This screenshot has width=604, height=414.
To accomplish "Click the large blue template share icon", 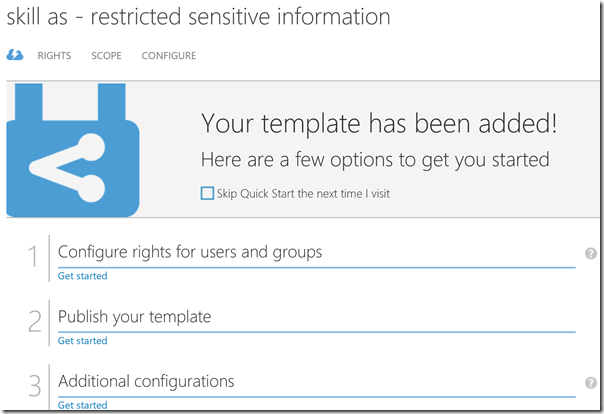I will tap(70, 150).
